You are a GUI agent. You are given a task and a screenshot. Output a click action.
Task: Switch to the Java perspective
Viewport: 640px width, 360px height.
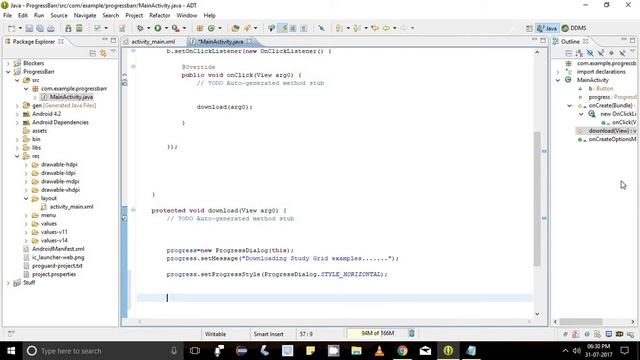[x=547, y=28]
